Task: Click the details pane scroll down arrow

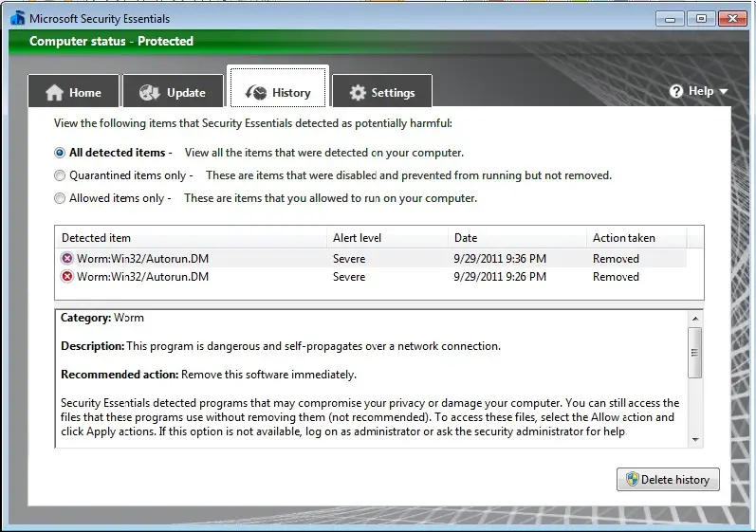Action: point(695,439)
